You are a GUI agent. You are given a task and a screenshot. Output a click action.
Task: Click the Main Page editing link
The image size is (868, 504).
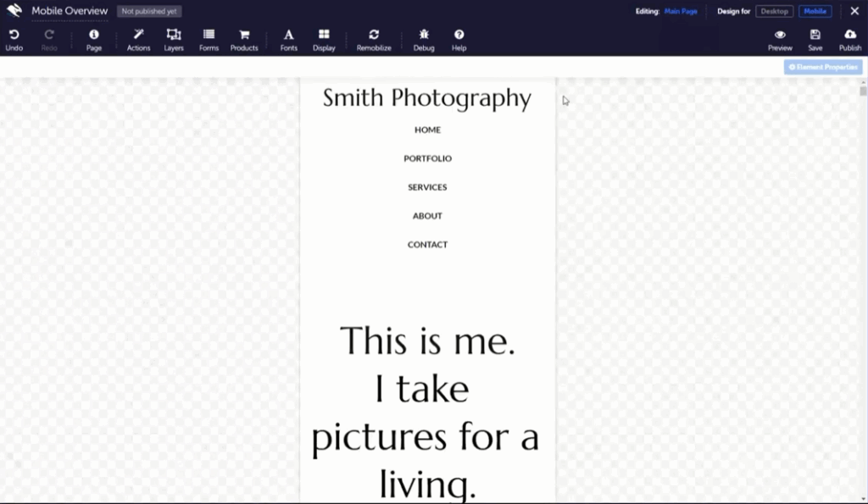coord(681,11)
